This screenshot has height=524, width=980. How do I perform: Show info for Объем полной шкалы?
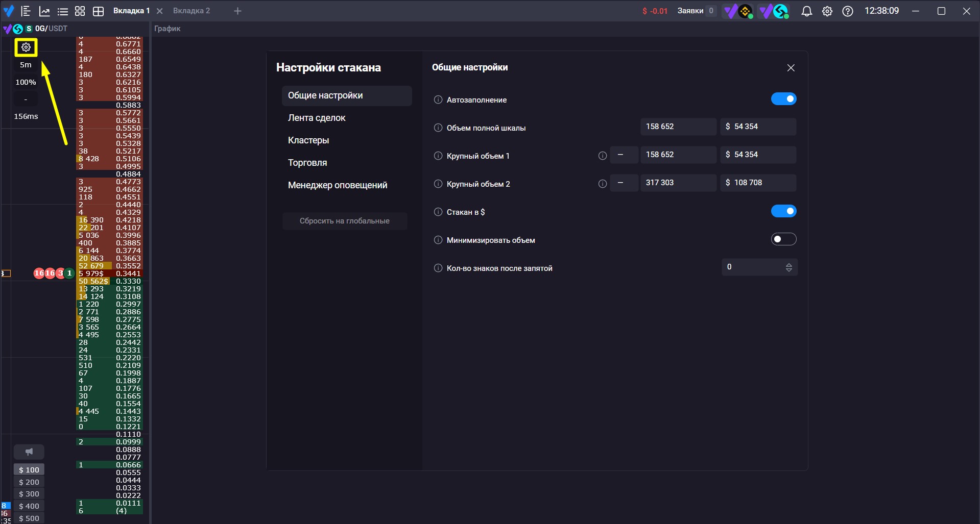[x=438, y=128]
